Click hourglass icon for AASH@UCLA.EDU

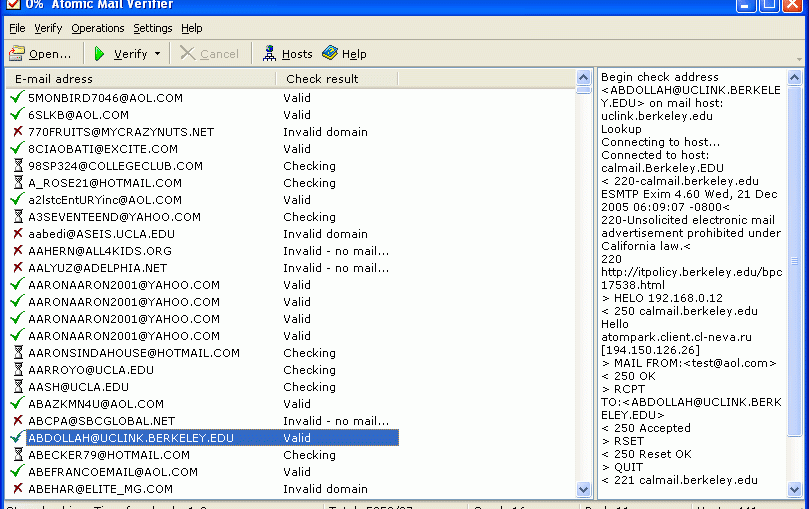18,386
